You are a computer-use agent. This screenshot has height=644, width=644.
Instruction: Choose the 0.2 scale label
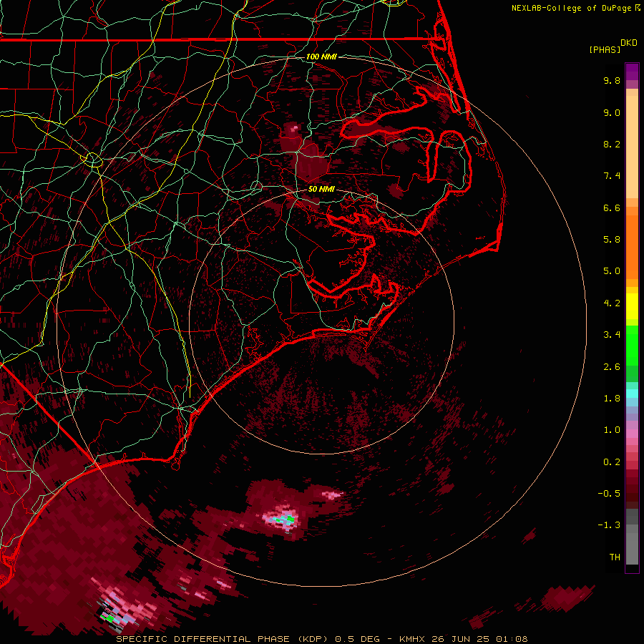612,462
